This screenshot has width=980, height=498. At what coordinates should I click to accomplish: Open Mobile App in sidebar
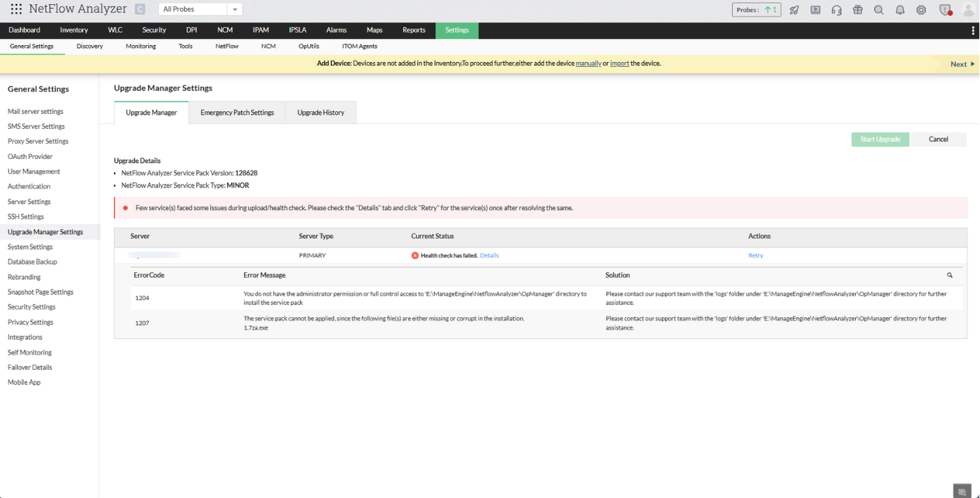[x=25, y=383]
